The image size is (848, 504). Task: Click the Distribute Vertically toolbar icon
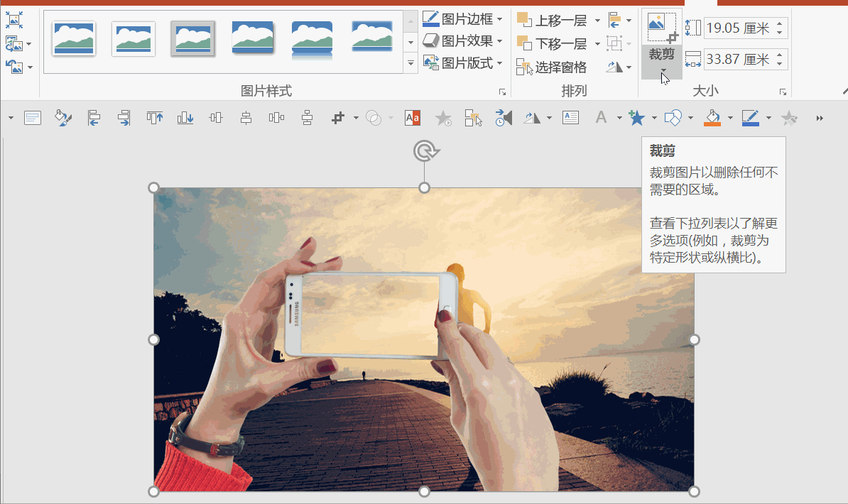tap(308, 118)
